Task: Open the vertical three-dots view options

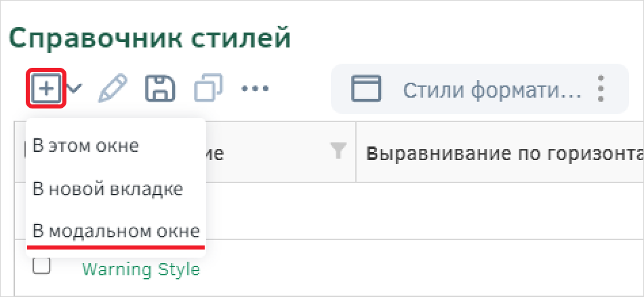Action: tap(601, 88)
